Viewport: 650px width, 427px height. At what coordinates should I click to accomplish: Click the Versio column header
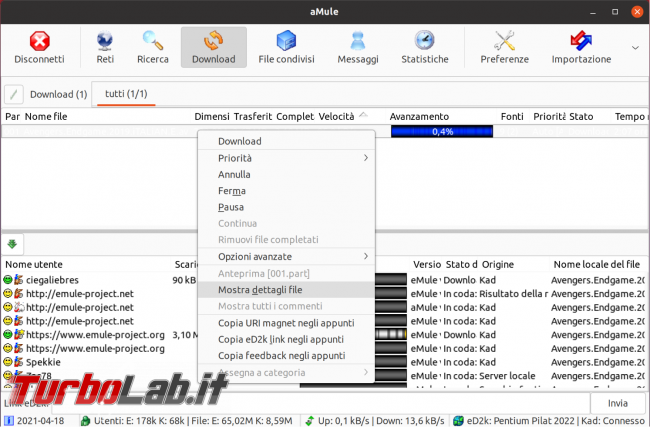coord(427,264)
